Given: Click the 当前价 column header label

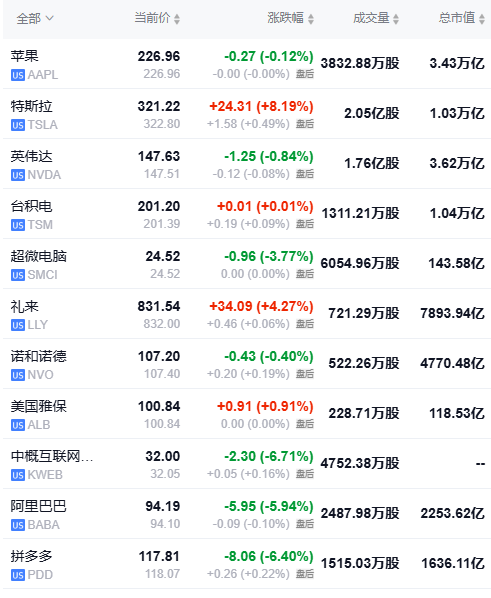Looking at the screenshot, I should [152, 18].
